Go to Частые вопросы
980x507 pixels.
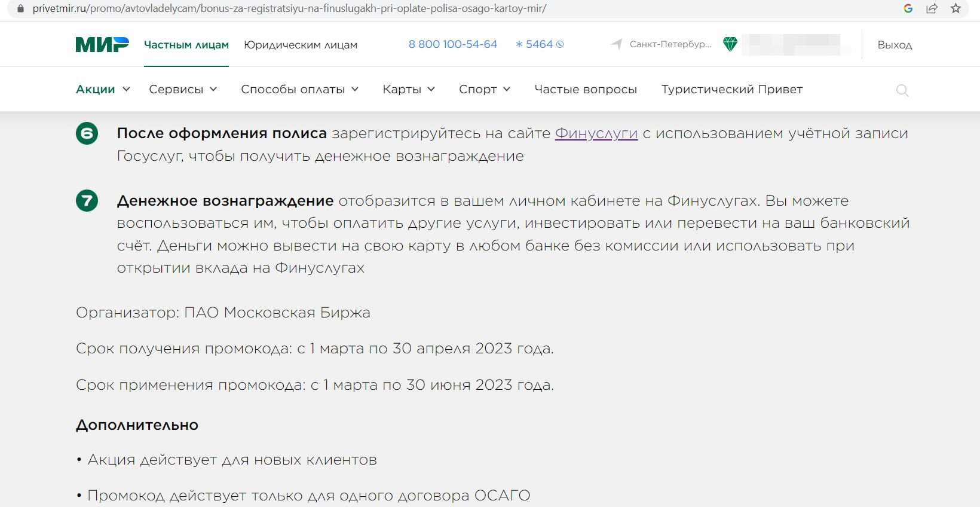[x=586, y=89]
